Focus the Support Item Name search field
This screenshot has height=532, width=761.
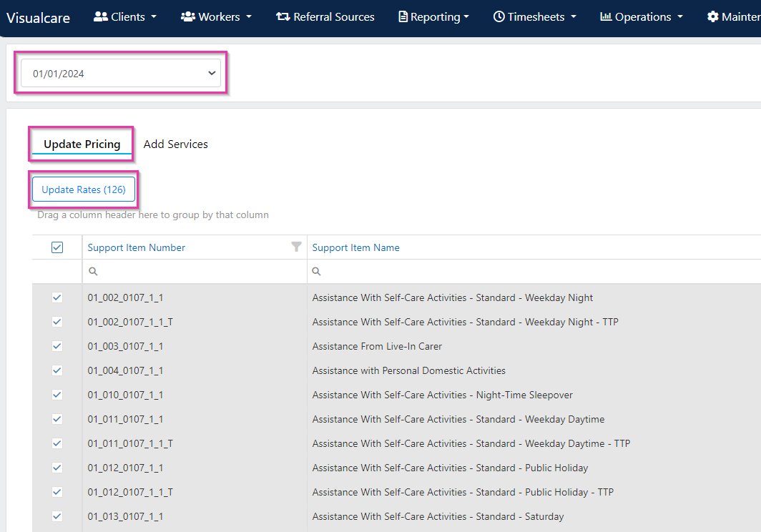click(x=534, y=271)
